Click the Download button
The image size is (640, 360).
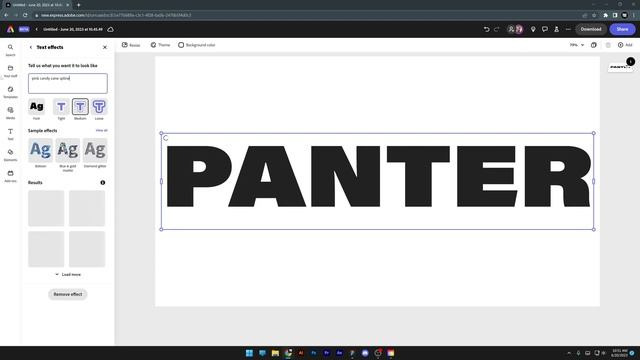(x=591, y=29)
